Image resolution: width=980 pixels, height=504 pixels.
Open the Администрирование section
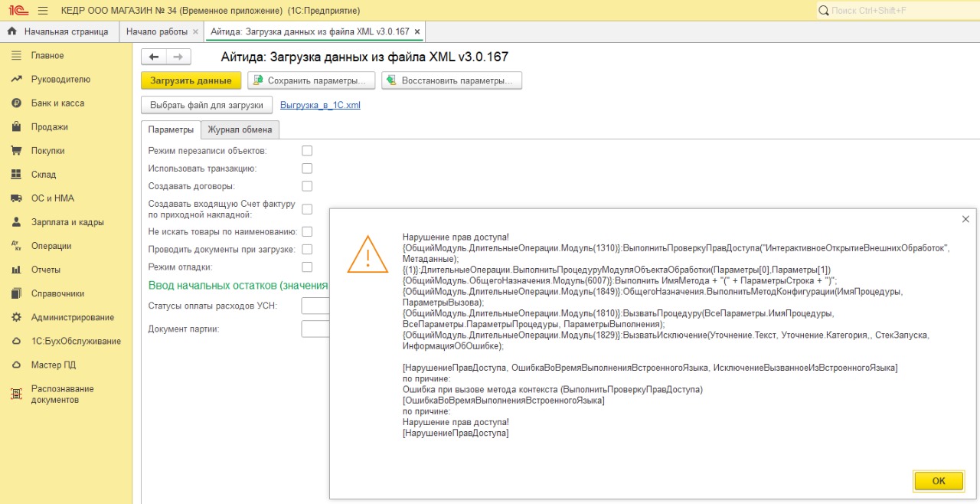72,317
